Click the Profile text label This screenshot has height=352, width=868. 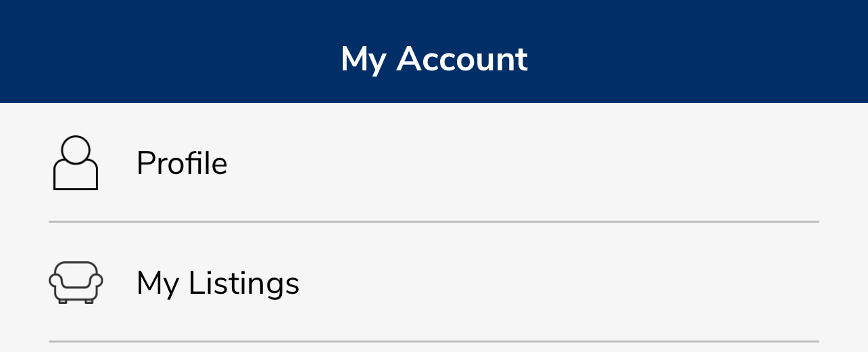click(x=182, y=163)
